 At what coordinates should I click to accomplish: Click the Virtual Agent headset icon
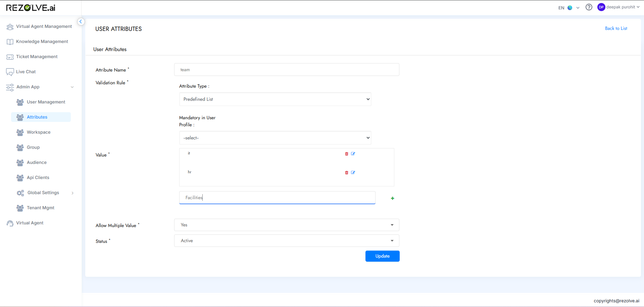(x=10, y=223)
